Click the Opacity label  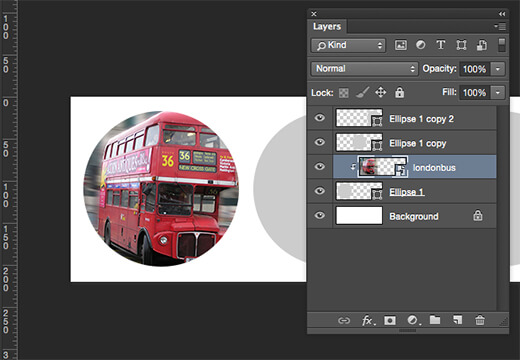[x=439, y=69]
